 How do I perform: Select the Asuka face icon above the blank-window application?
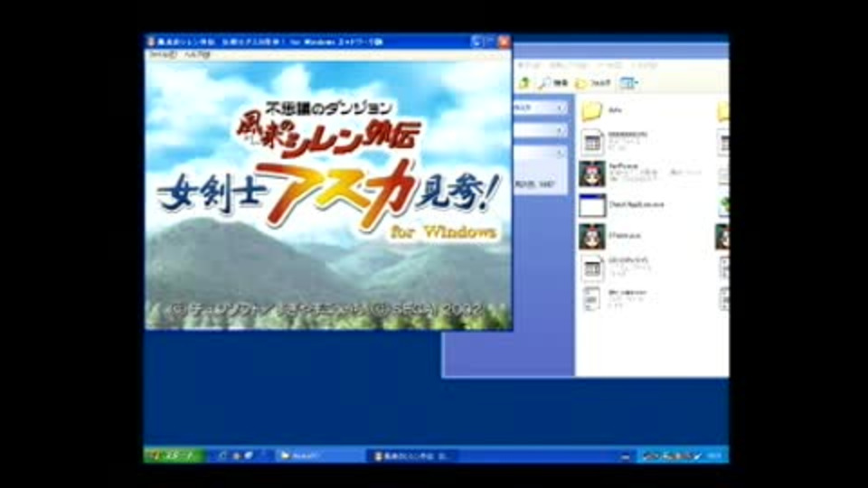pyautogui.click(x=592, y=174)
